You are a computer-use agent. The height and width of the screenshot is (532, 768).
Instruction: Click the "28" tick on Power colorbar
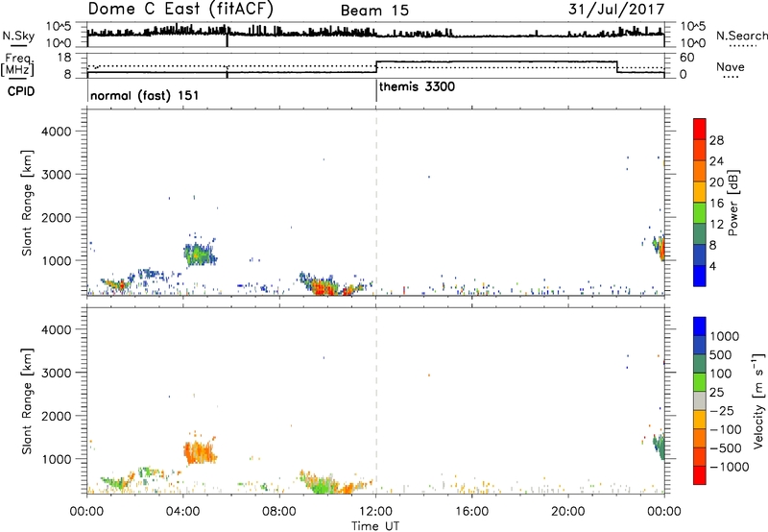pyautogui.click(x=716, y=140)
